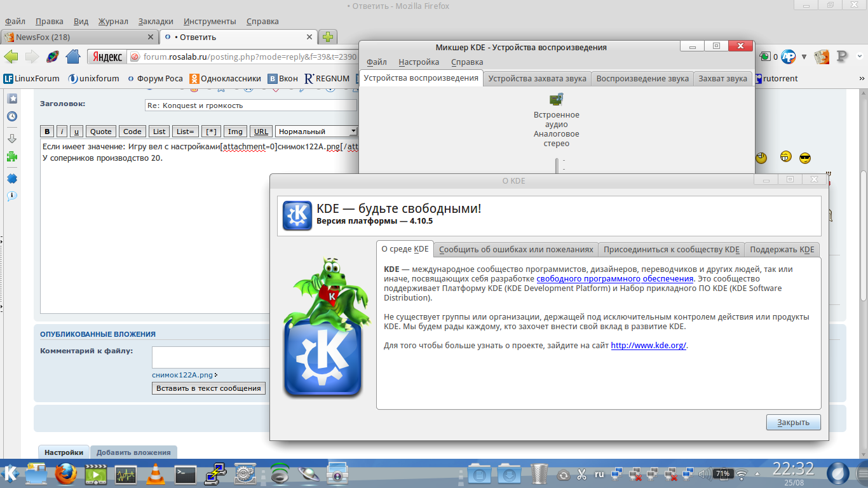Open the AP add-on icon in Firefox toolbar
The height and width of the screenshot is (488, 868).
pos(789,57)
